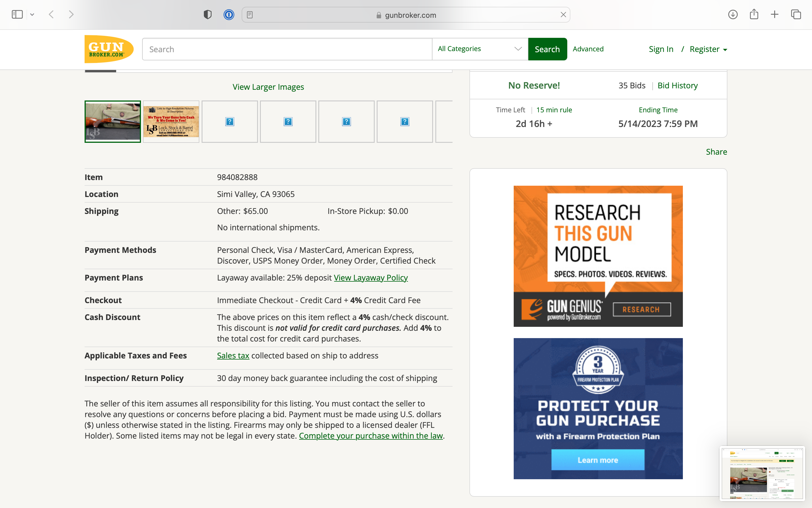This screenshot has height=508, width=812.
Task: Expand the All Categories dropdown
Action: pyautogui.click(x=480, y=49)
